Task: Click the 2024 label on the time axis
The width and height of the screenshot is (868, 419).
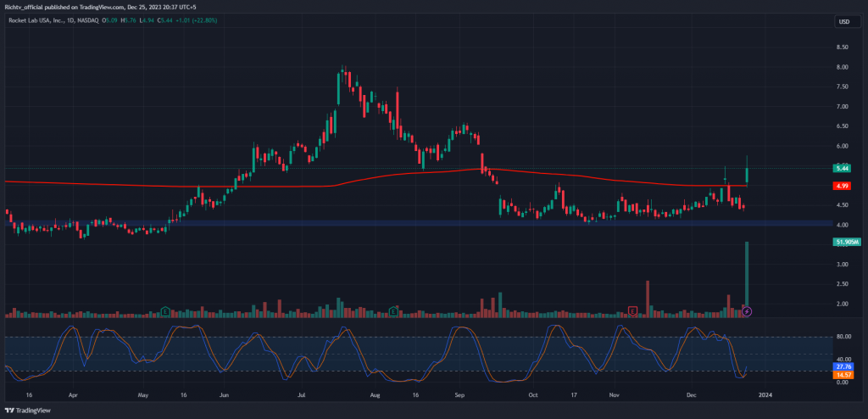Action: pyautogui.click(x=765, y=394)
